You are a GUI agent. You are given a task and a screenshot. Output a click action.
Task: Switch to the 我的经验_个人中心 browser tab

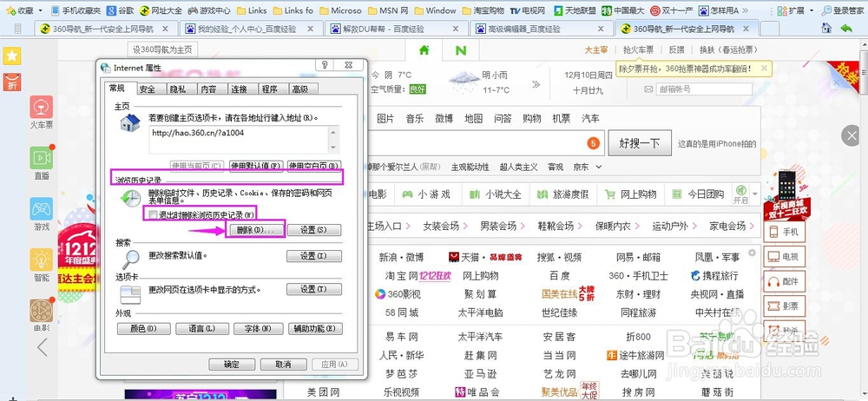[252, 29]
